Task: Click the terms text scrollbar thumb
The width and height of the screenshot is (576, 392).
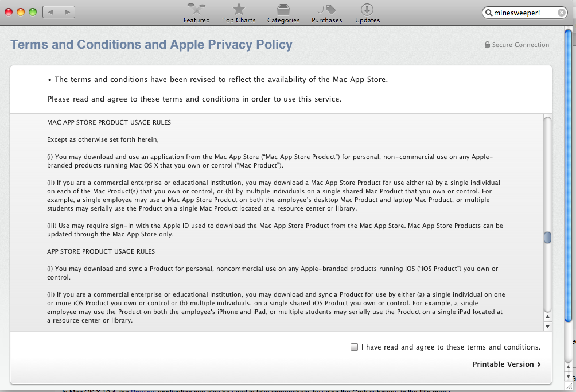Action: point(547,238)
